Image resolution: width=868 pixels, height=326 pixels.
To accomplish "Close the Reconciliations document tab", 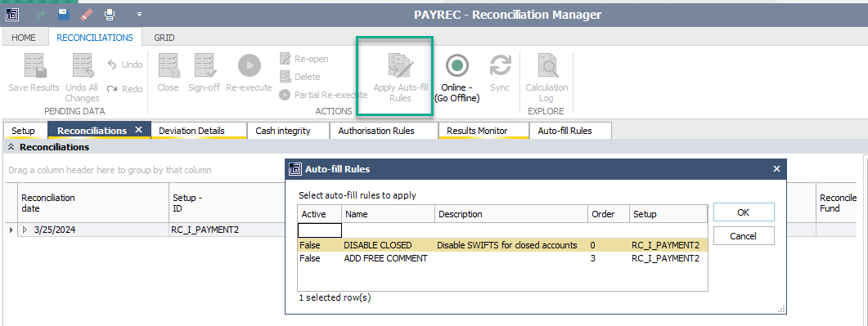I will pyautogui.click(x=139, y=130).
